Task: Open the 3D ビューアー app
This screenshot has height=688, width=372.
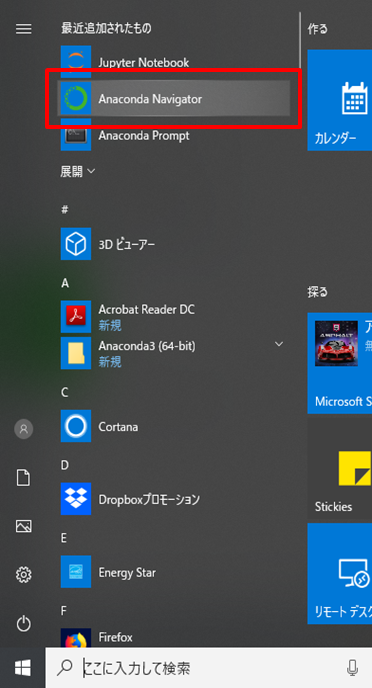Action: pos(174,244)
